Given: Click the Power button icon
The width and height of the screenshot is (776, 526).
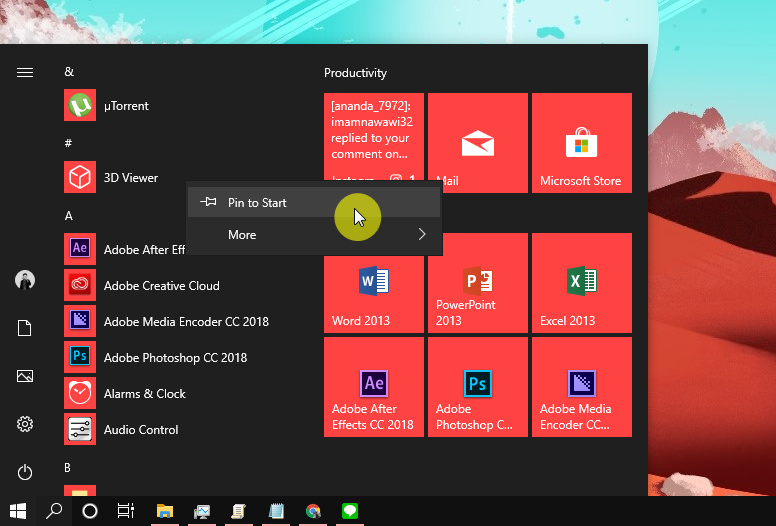Looking at the screenshot, I should 25,472.
